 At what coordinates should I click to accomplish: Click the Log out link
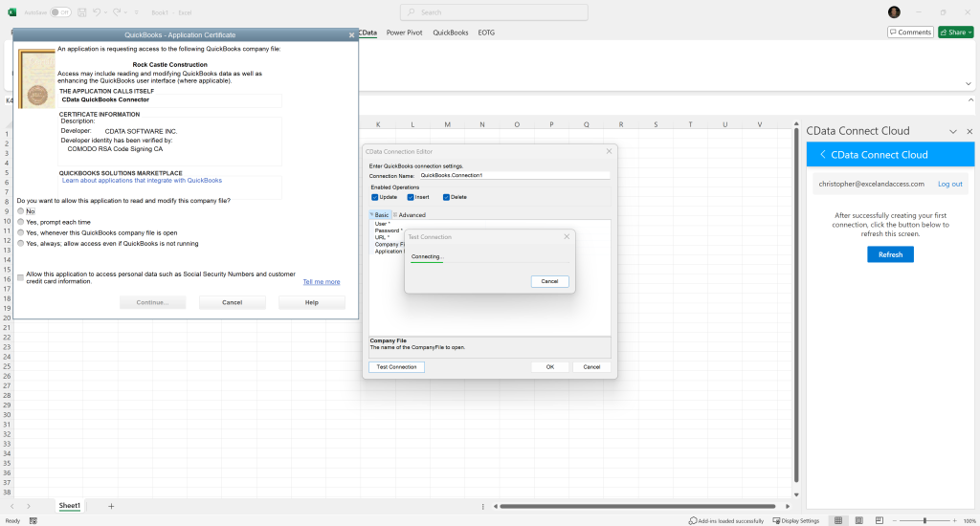coord(950,185)
